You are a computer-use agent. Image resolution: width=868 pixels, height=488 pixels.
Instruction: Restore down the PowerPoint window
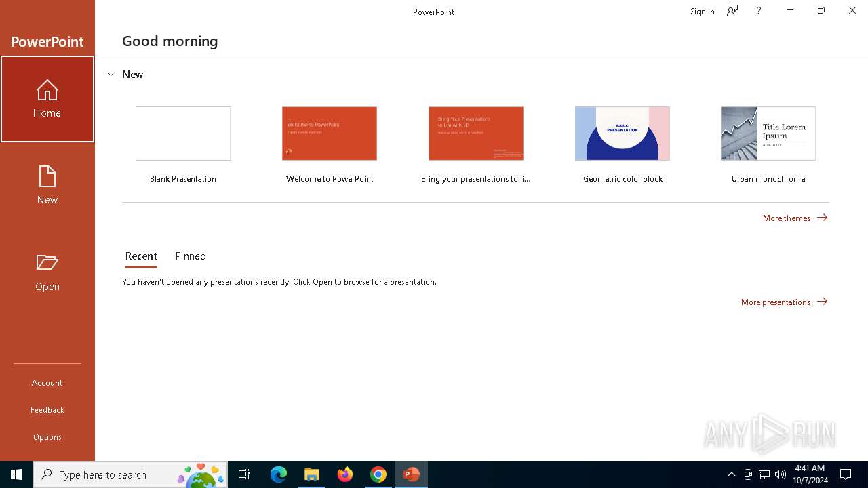point(821,10)
